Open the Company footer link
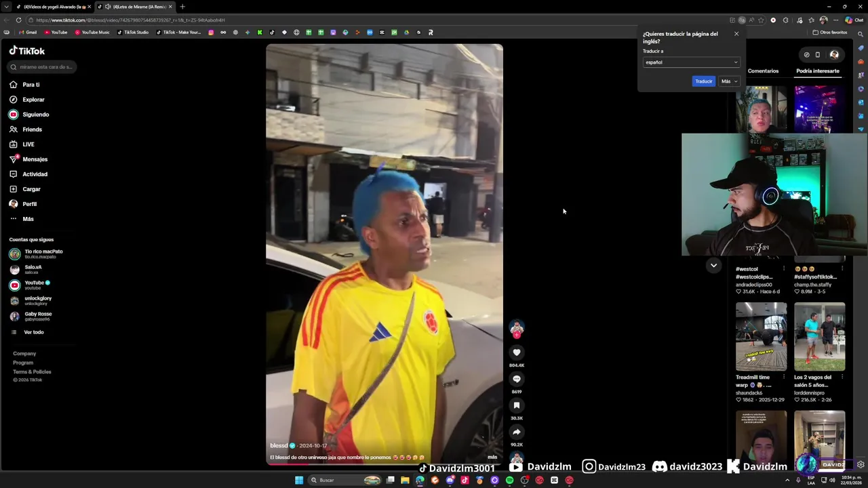 point(24,354)
